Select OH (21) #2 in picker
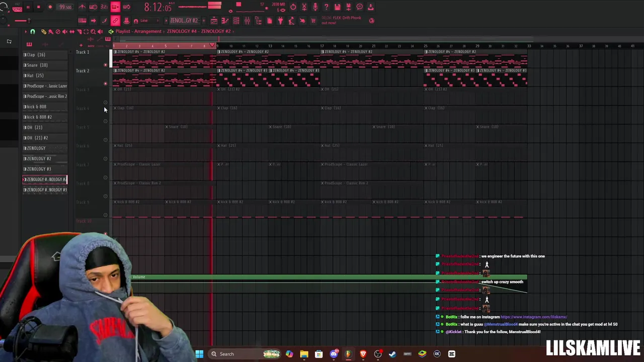644x362 pixels. point(44,138)
